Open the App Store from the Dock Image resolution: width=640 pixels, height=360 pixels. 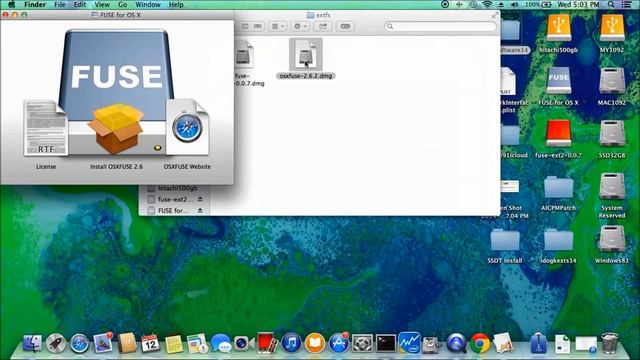pyautogui.click(x=339, y=343)
